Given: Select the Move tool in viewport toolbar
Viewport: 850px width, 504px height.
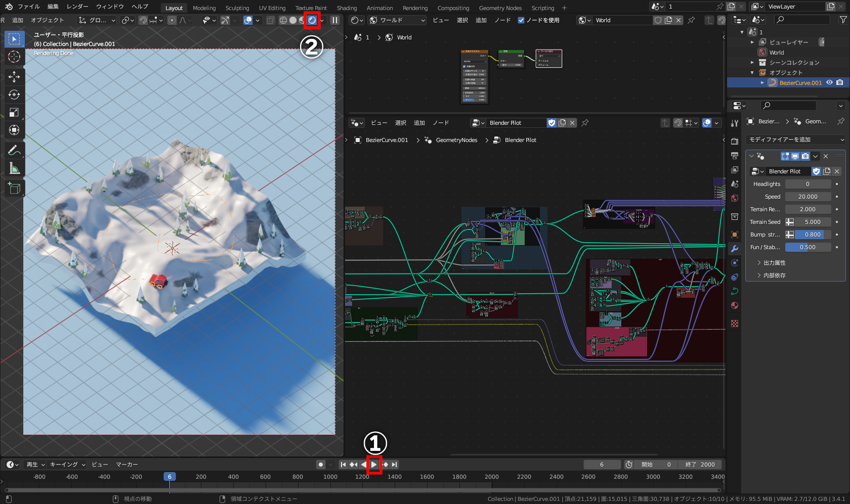Looking at the screenshot, I should (x=14, y=76).
